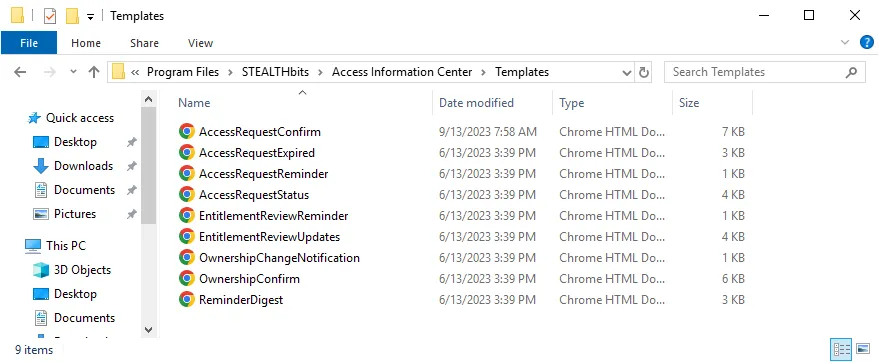The image size is (879, 362).
Task: Click the 9/13/2023 7:58 AM date cell
Action: coord(488,132)
